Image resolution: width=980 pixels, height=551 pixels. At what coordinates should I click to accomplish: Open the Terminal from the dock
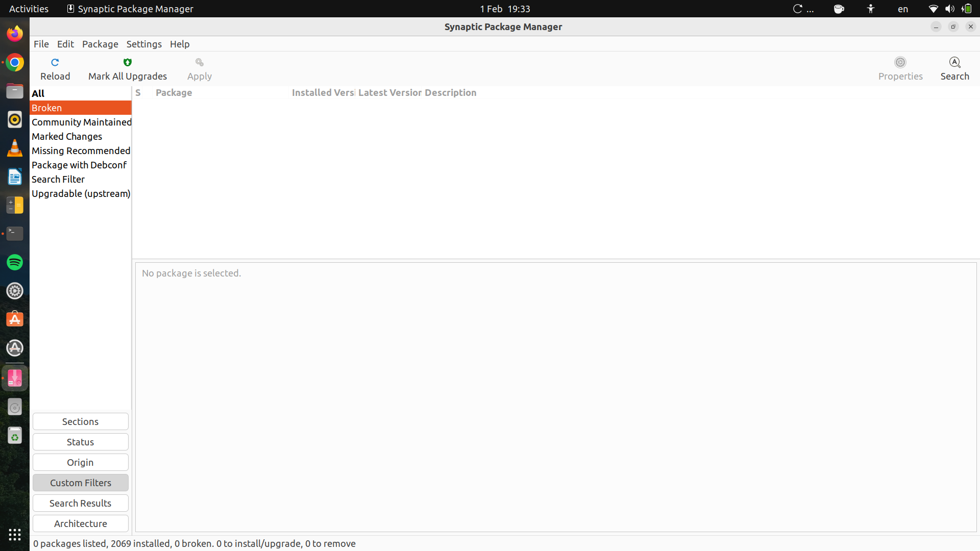pos(15,234)
